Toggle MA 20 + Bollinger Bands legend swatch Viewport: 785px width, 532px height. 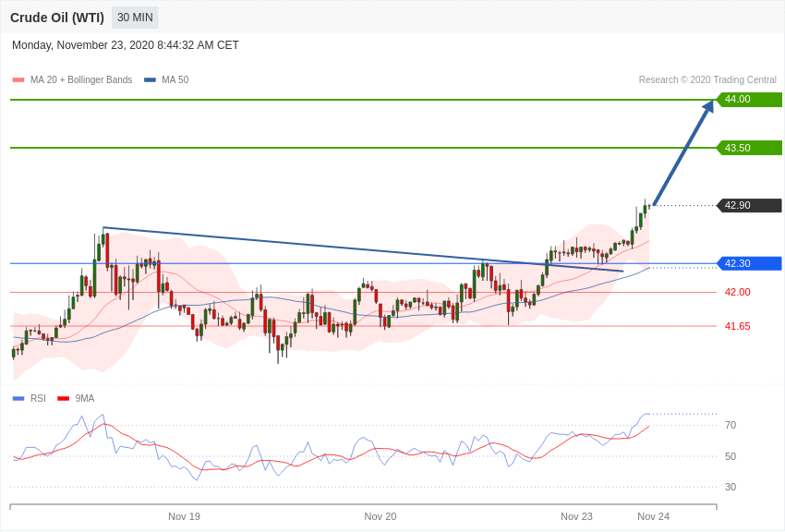18,80
